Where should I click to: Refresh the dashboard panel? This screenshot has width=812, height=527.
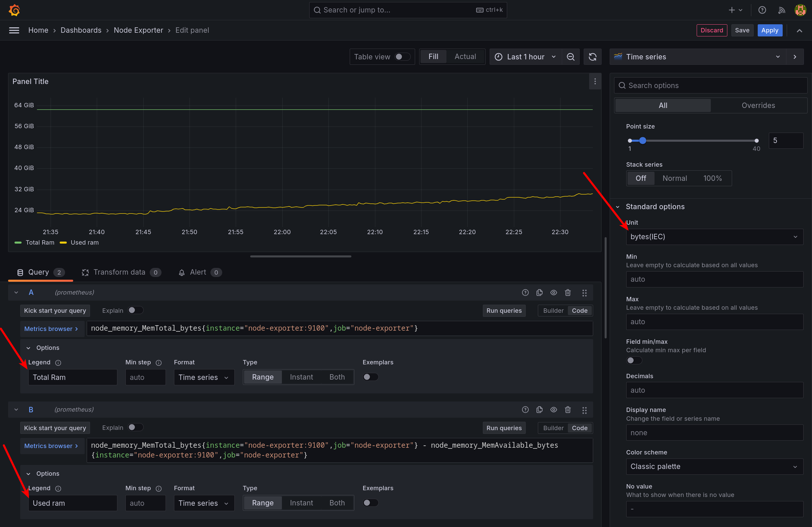[x=592, y=57]
